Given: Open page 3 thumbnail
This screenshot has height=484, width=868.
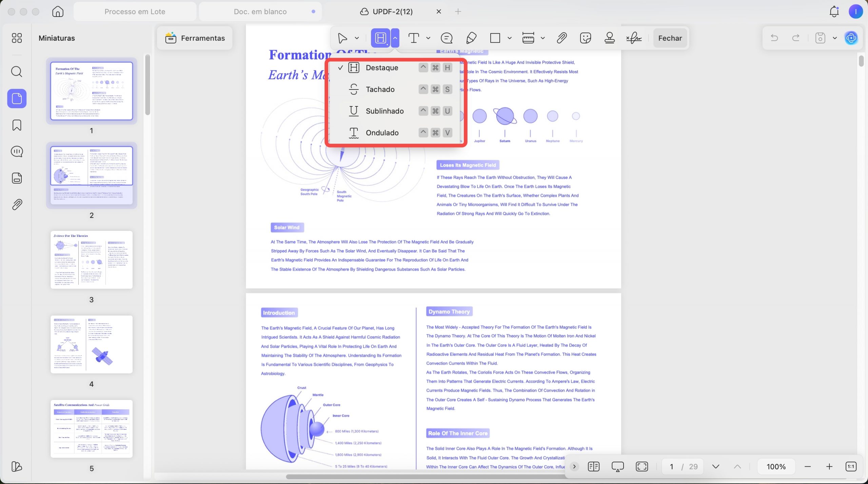Looking at the screenshot, I should tap(92, 260).
